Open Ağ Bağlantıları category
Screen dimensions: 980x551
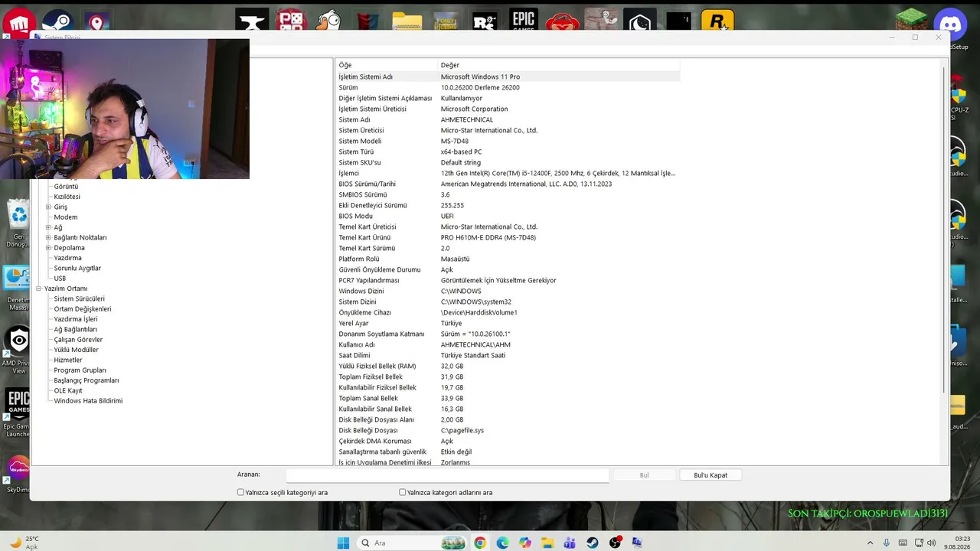pos(75,330)
